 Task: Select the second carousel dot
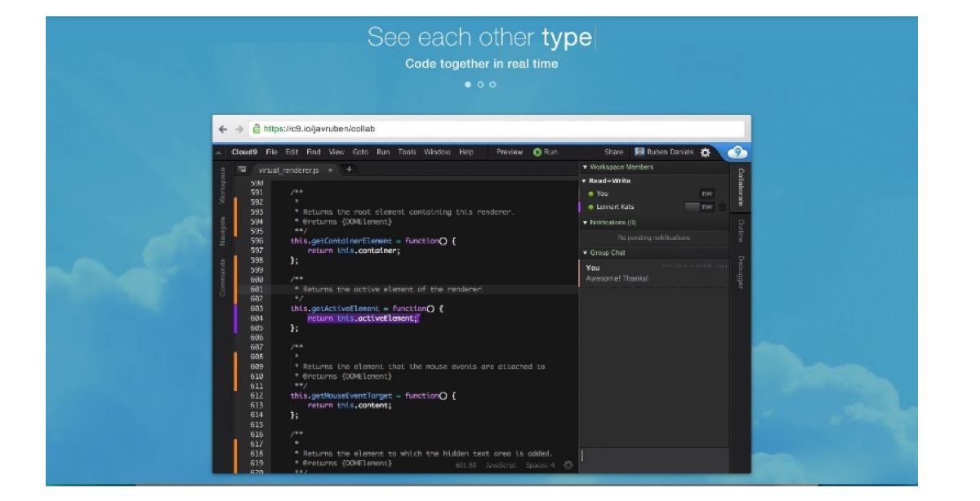pos(480,84)
